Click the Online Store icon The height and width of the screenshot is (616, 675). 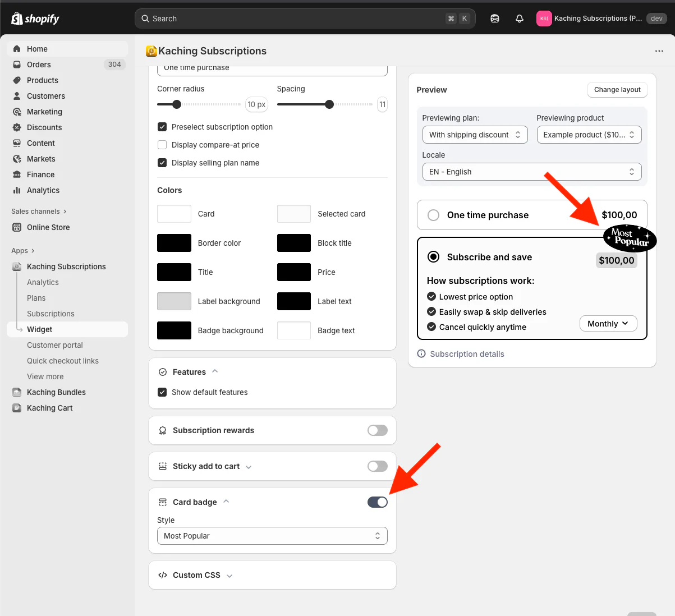(x=17, y=227)
